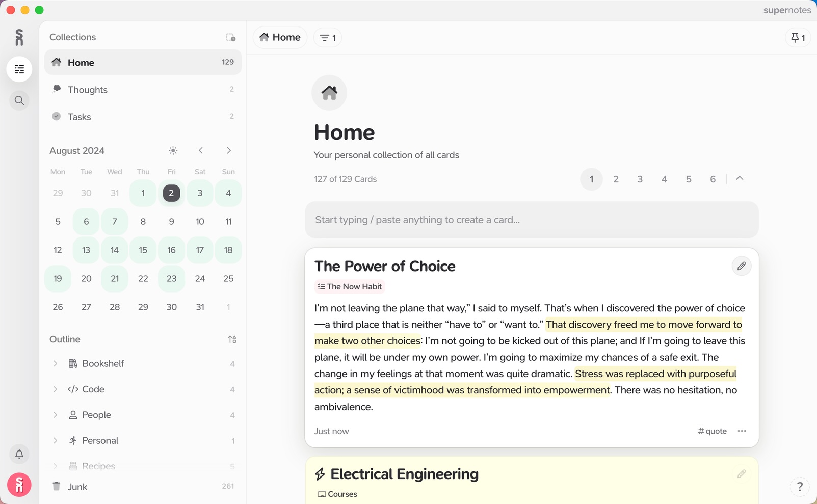Open notifications via the bell icon

(x=19, y=454)
